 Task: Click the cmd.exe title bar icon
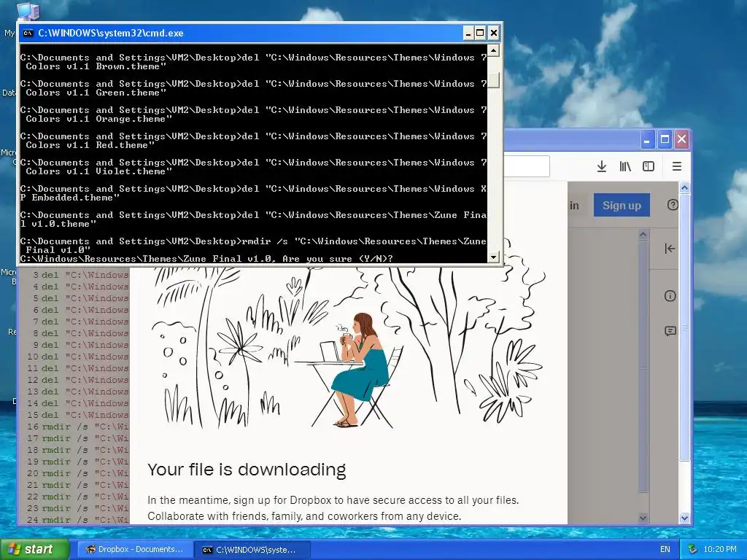click(x=28, y=33)
